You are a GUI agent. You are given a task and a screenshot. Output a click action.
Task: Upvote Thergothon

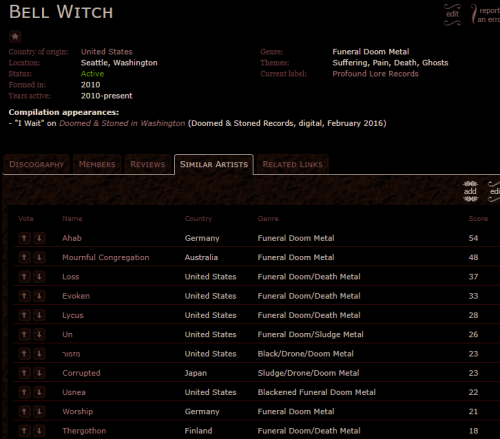(24, 431)
